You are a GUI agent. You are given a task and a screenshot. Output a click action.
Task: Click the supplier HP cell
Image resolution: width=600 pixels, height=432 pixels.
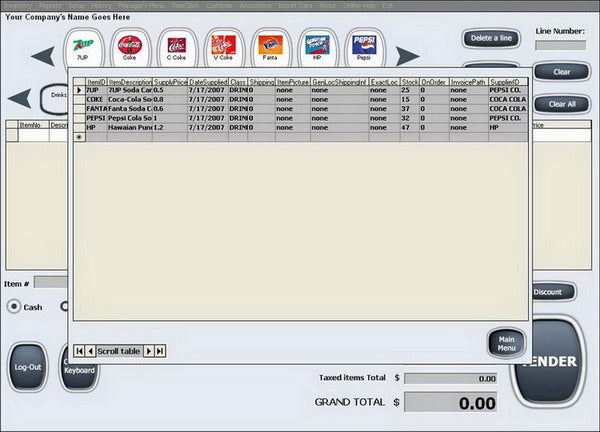[x=508, y=127]
